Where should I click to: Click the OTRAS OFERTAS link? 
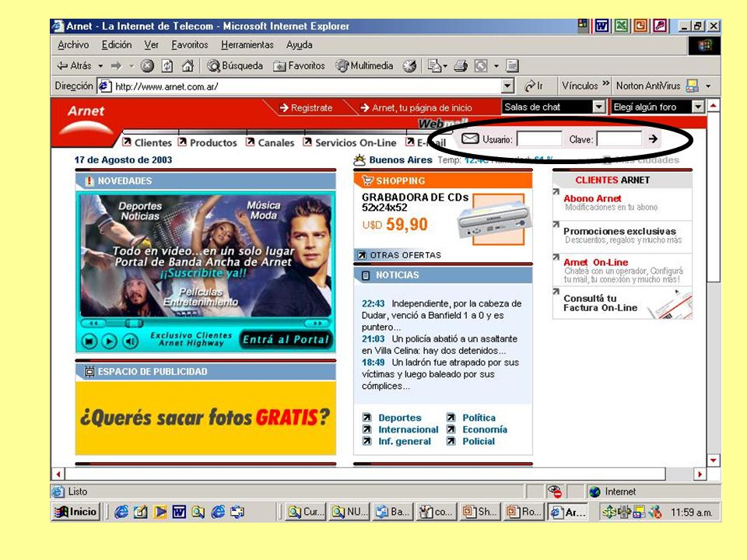(400, 255)
